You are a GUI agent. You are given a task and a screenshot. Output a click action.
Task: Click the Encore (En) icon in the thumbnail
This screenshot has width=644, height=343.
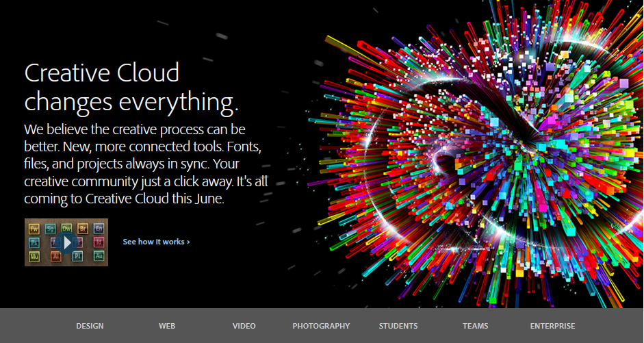[99, 229]
